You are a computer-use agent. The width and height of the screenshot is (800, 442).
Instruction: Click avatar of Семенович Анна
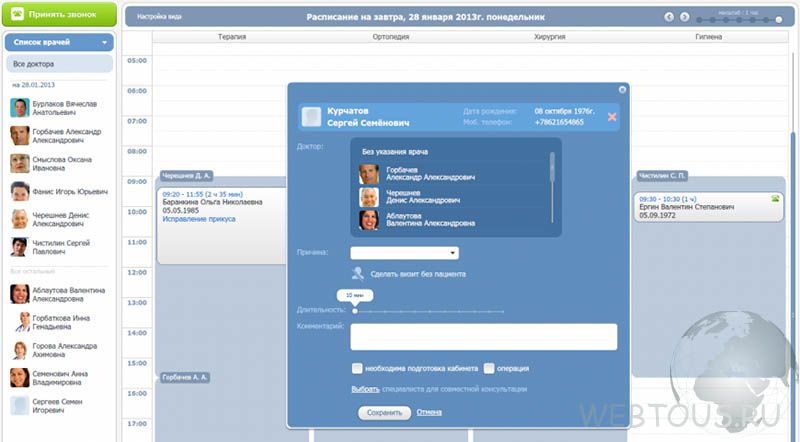[x=20, y=378]
